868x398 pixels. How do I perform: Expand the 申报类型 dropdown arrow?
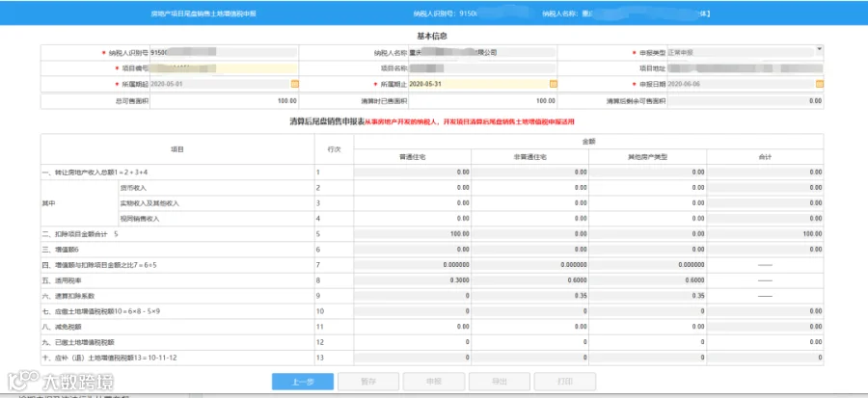click(819, 50)
